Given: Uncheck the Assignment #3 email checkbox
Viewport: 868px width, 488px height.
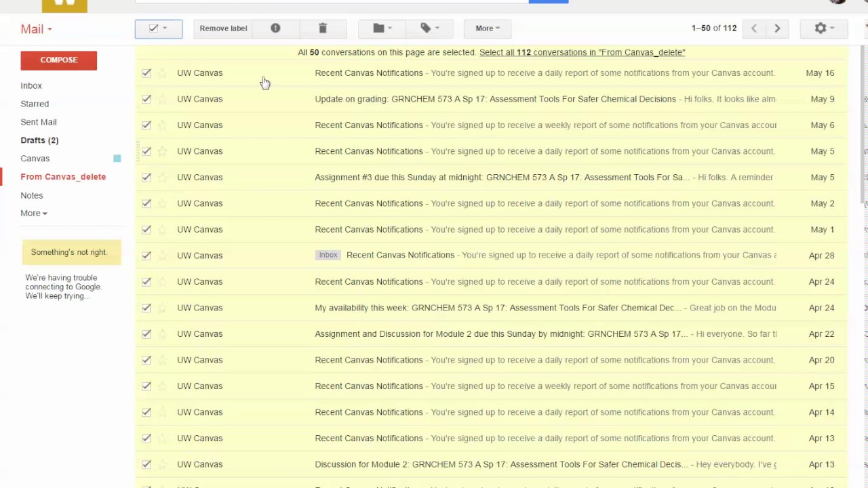Looking at the screenshot, I should pyautogui.click(x=146, y=177).
